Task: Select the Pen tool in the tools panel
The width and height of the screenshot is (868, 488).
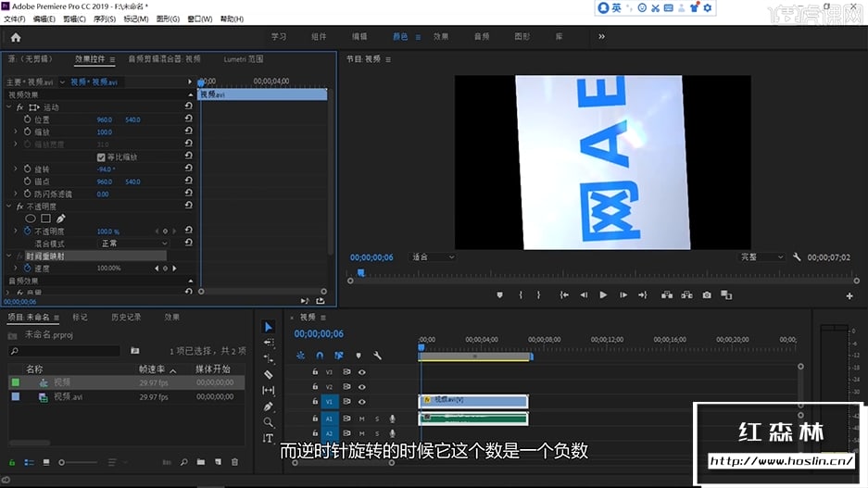Action: (x=269, y=407)
